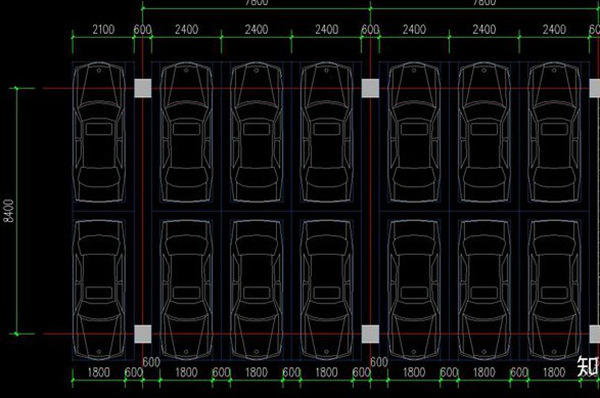Select the gray column square at bottom of the leftmost red gridline
600x398 pixels.
pyautogui.click(x=143, y=334)
